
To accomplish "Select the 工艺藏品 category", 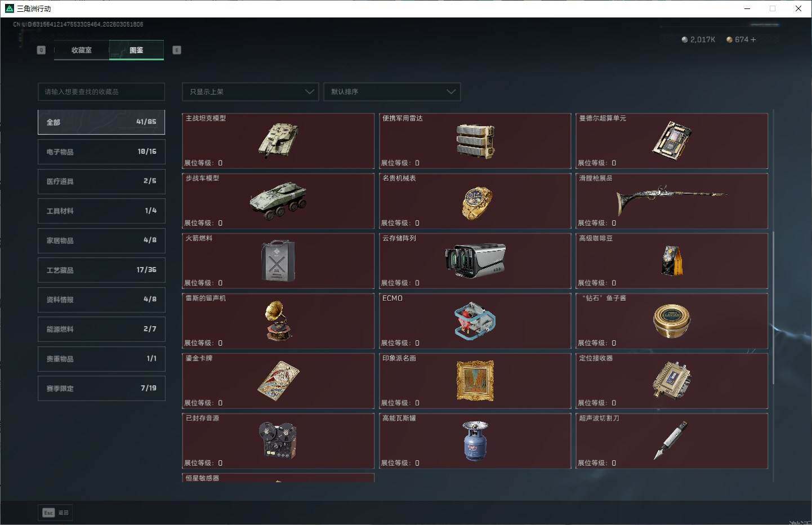I will coord(101,270).
